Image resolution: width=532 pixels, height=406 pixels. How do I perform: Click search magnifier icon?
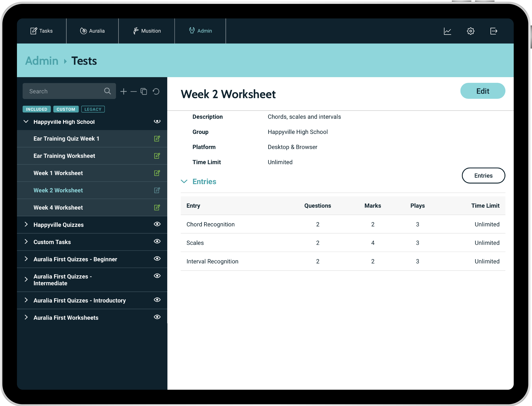click(107, 91)
